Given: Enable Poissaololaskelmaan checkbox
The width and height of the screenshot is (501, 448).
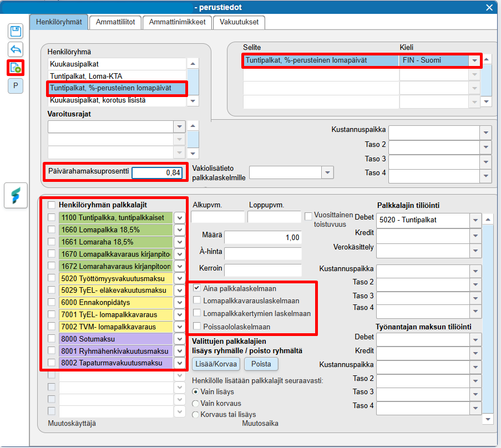Looking at the screenshot, I should (197, 326).
